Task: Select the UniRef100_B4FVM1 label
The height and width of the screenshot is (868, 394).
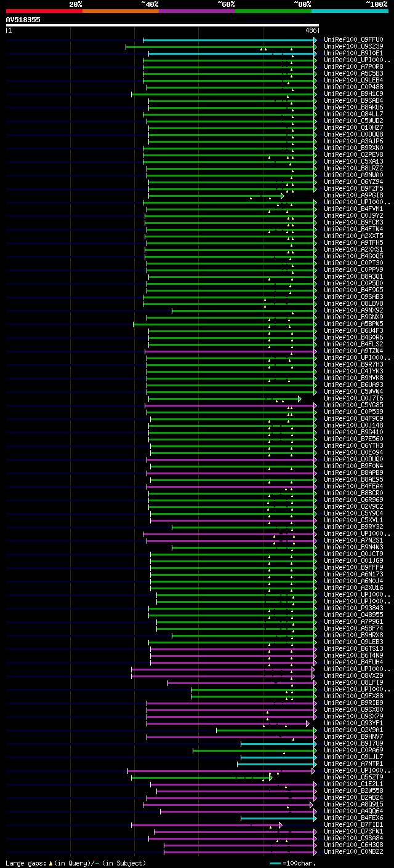Action: (x=353, y=209)
